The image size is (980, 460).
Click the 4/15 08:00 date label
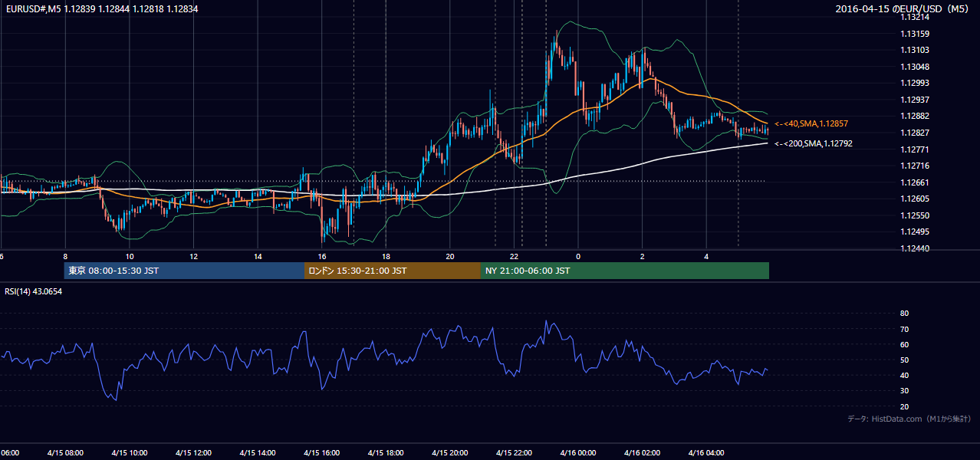(64, 453)
